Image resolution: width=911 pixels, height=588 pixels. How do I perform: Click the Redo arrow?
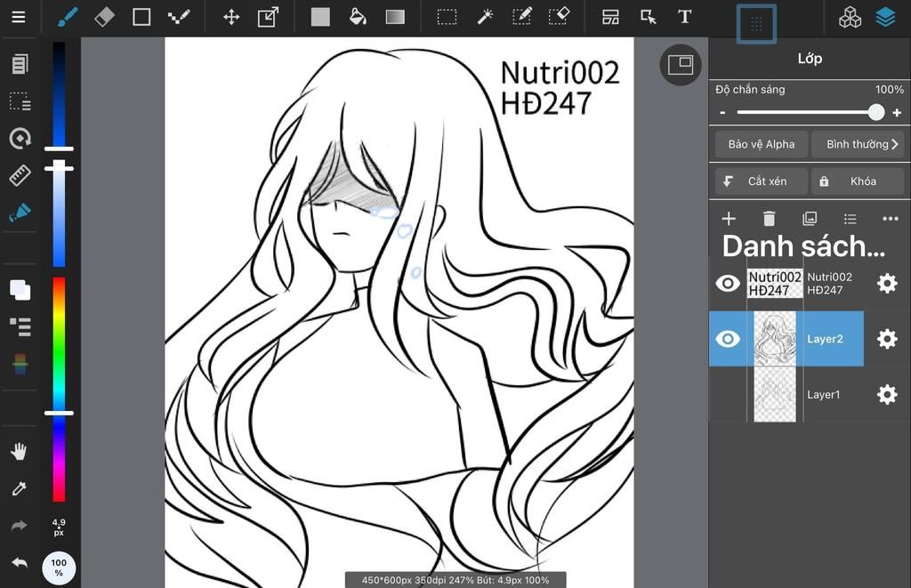(20, 526)
